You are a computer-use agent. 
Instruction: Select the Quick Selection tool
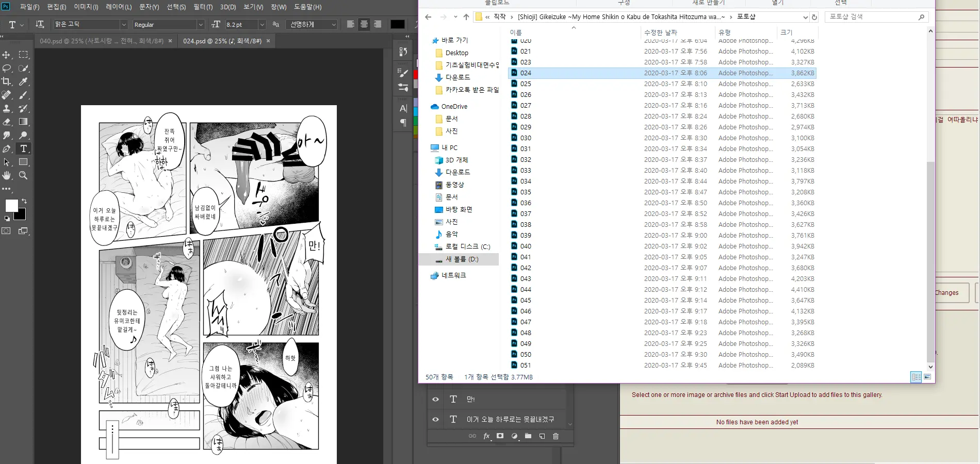23,68
